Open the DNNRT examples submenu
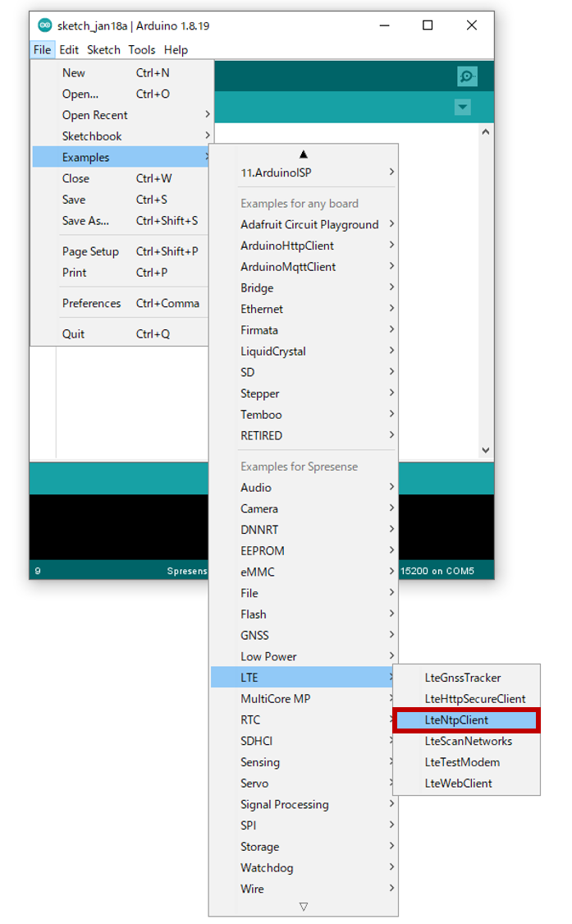Viewport: 572px width, 924px height. tap(304, 531)
